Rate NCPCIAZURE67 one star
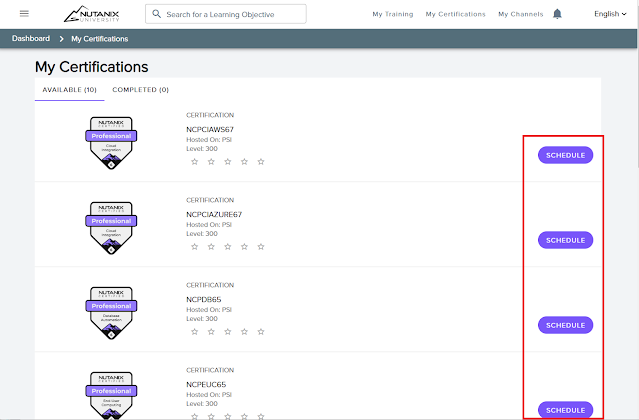The width and height of the screenshot is (639, 420). click(194, 247)
